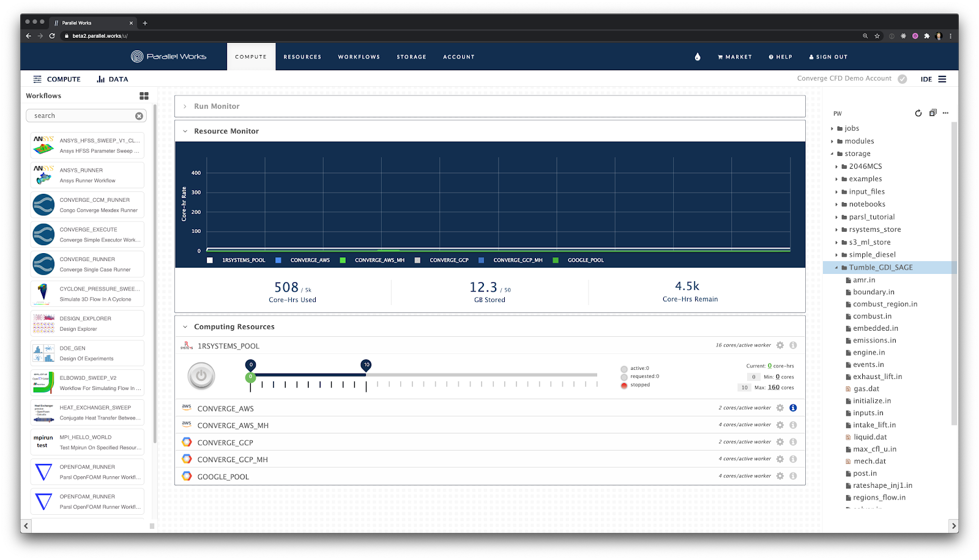Click the refresh icon in PW file panel

918,113
